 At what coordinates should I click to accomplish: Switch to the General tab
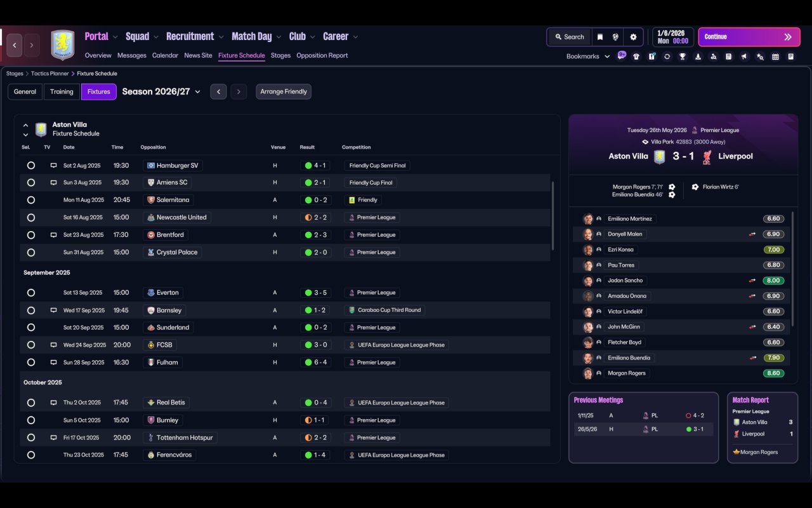pos(25,91)
